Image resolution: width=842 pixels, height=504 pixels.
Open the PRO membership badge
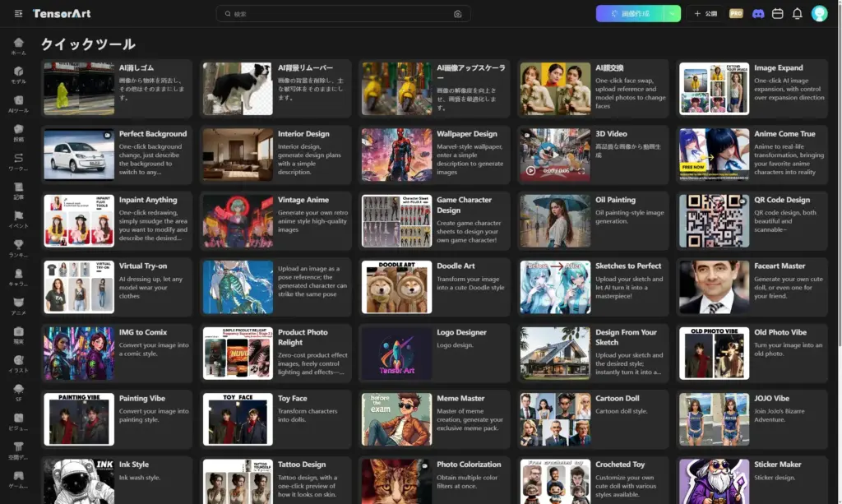click(736, 13)
